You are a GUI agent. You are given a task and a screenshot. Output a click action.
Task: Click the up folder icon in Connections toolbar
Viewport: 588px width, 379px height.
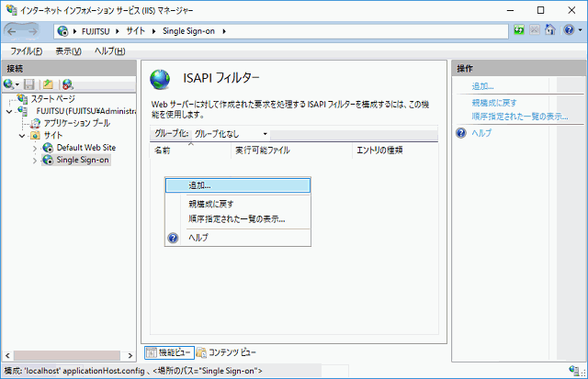pos(48,84)
